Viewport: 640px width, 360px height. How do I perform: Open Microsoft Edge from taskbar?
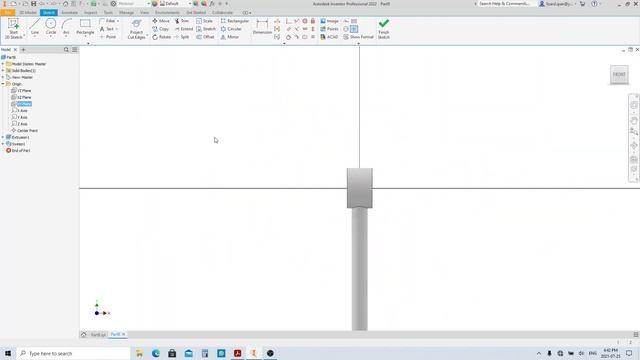tap(156, 353)
